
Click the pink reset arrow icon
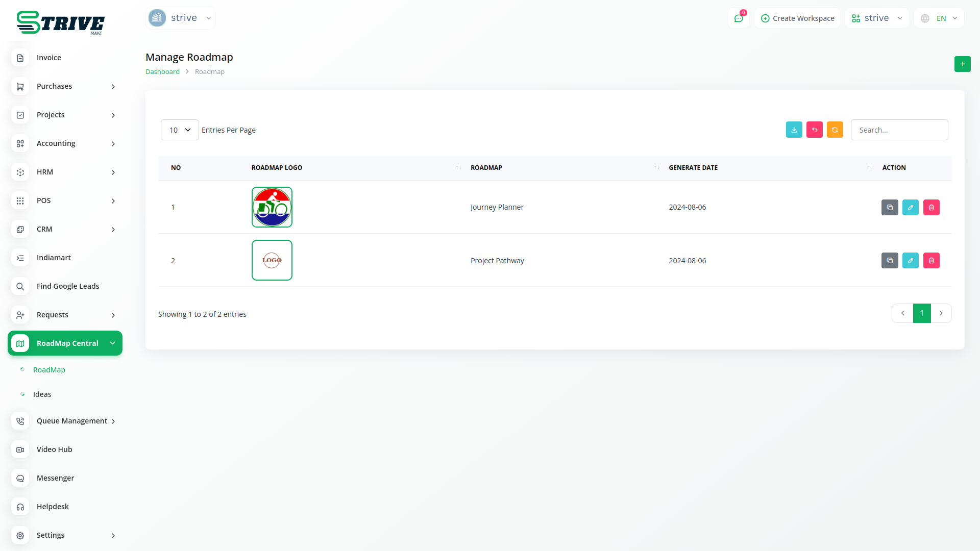[814, 130]
